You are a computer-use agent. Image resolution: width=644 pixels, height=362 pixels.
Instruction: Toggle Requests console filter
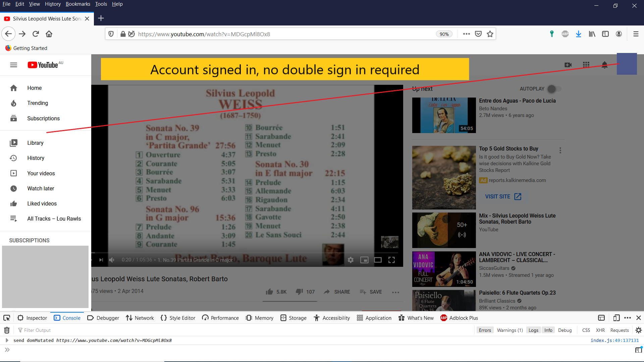[x=620, y=330]
